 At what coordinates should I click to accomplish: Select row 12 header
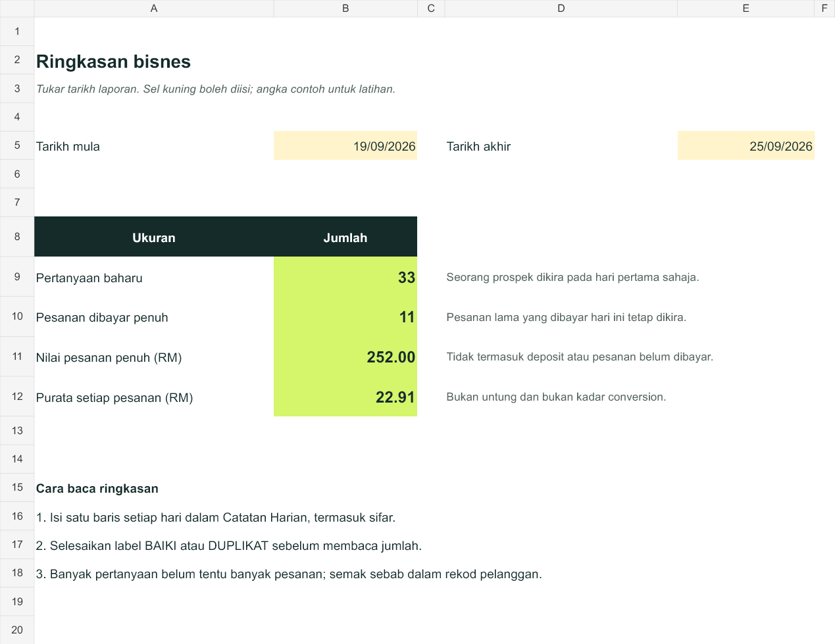(x=17, y=397)
